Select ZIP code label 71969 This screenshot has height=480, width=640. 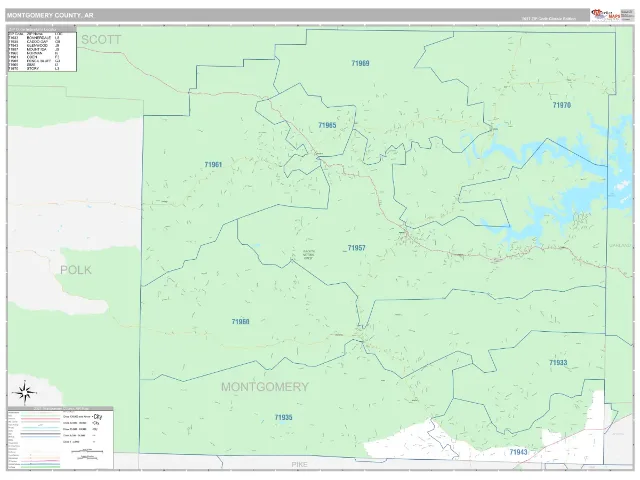pyautogui.click(x=360, y=63)
